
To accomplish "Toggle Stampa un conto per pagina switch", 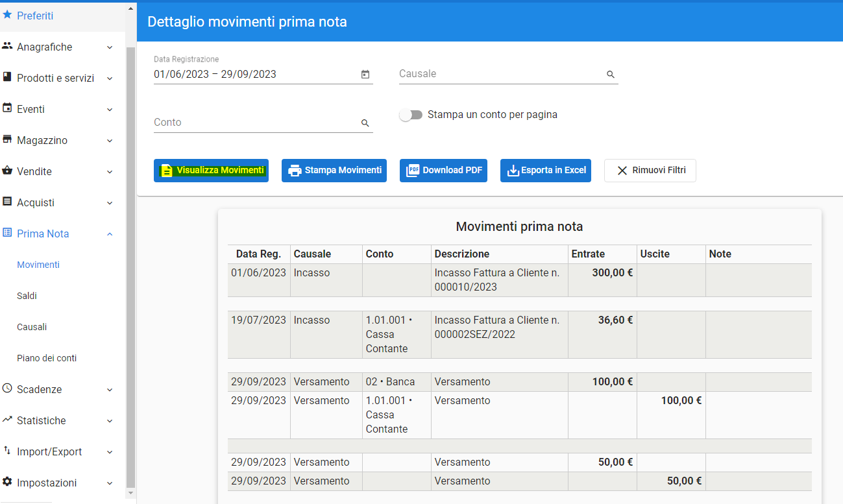I will click(411, 115).
